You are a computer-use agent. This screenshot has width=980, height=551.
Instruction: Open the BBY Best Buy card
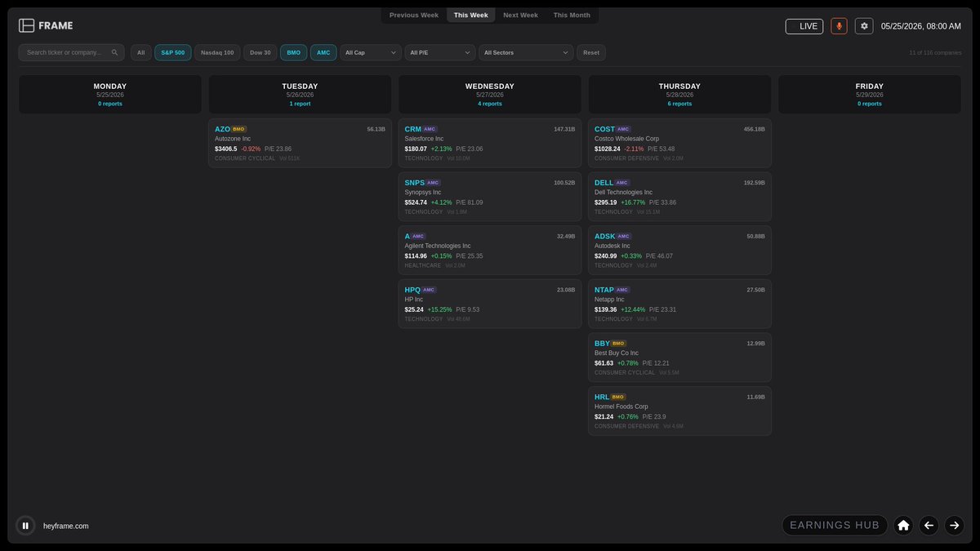click(679, 358)
